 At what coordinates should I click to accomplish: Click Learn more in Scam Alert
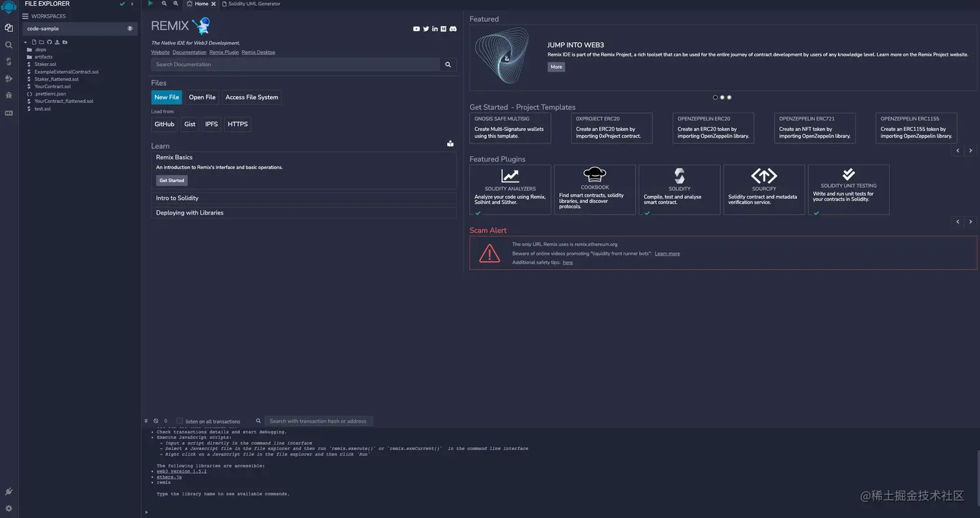pyautogui.click(x=667, y=253)
